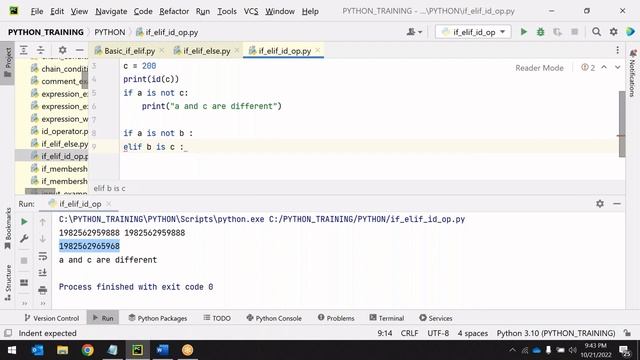Open Word from taskbar
The width and height of the screenshot is (640, 360).
tap(162, 350)
